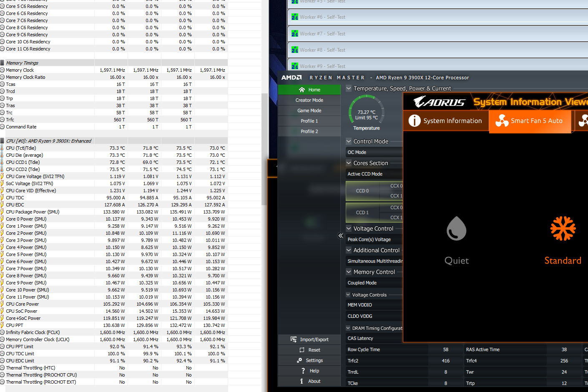Viewport: 588px width, 392px height.
Task: Click the Help question mark icon
Action: click(x=303, y=371)
